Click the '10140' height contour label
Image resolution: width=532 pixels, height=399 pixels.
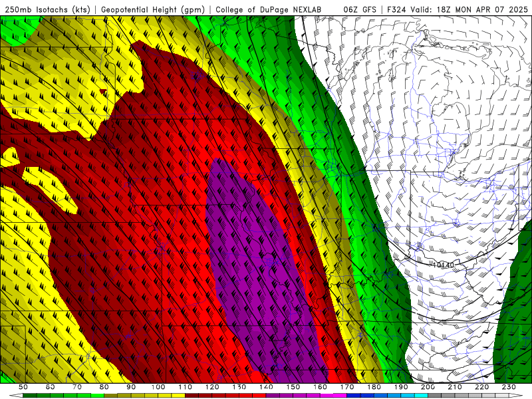pyautogui.click(x=444, y=264)
